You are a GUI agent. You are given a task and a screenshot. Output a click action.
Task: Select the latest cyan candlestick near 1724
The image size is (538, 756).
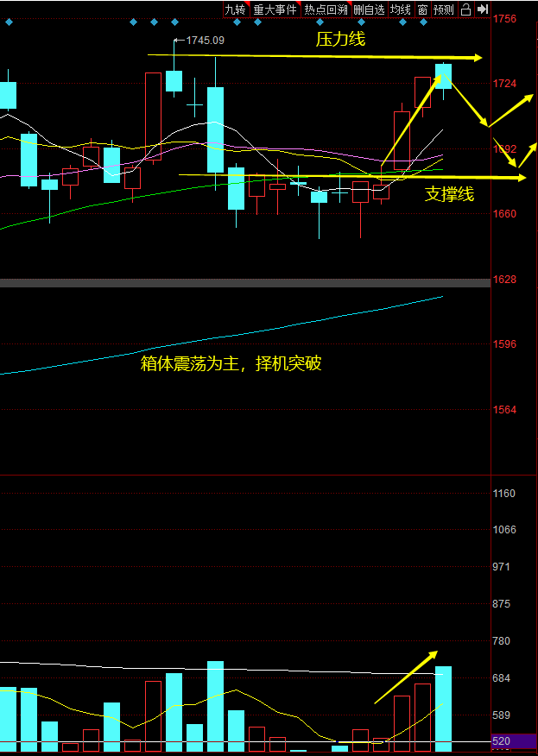443,76
